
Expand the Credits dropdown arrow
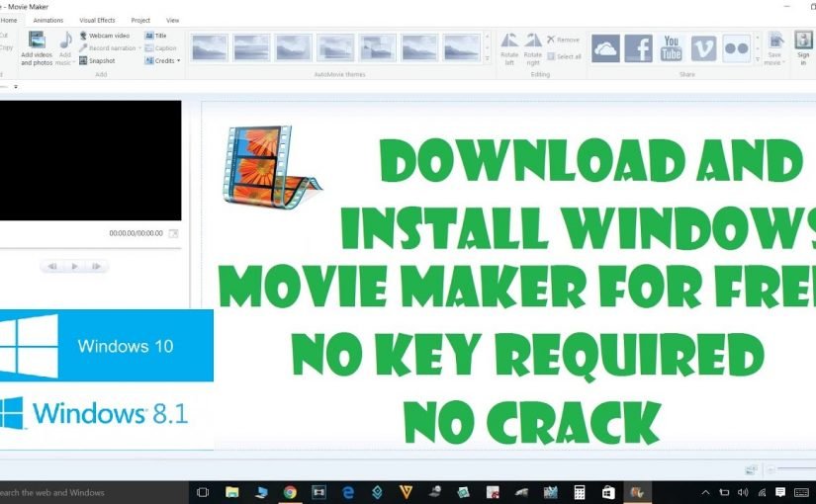pos(178,61)
